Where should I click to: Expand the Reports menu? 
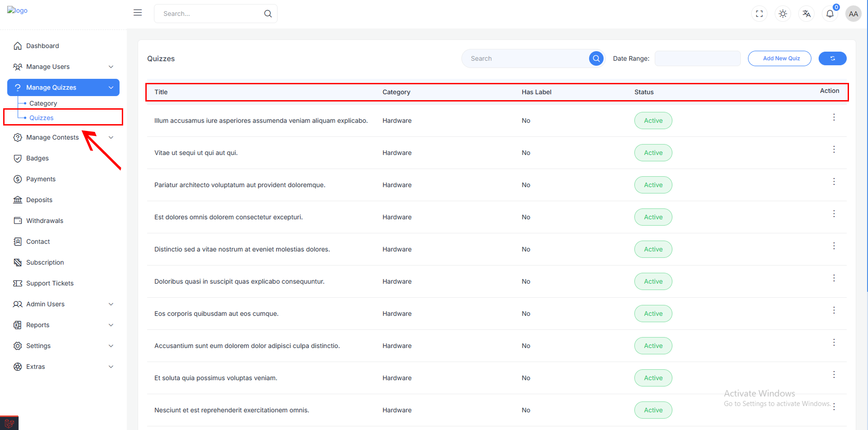(63, 325)
